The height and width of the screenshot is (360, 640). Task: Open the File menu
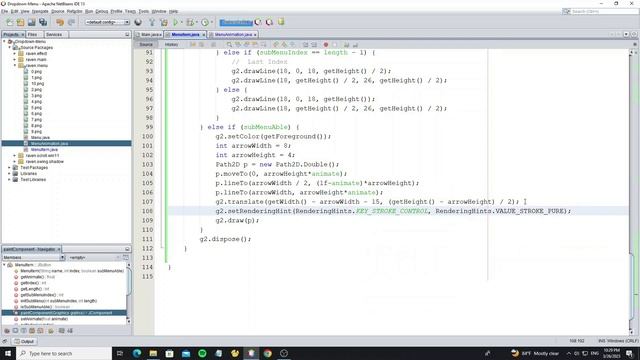(4, 11)
